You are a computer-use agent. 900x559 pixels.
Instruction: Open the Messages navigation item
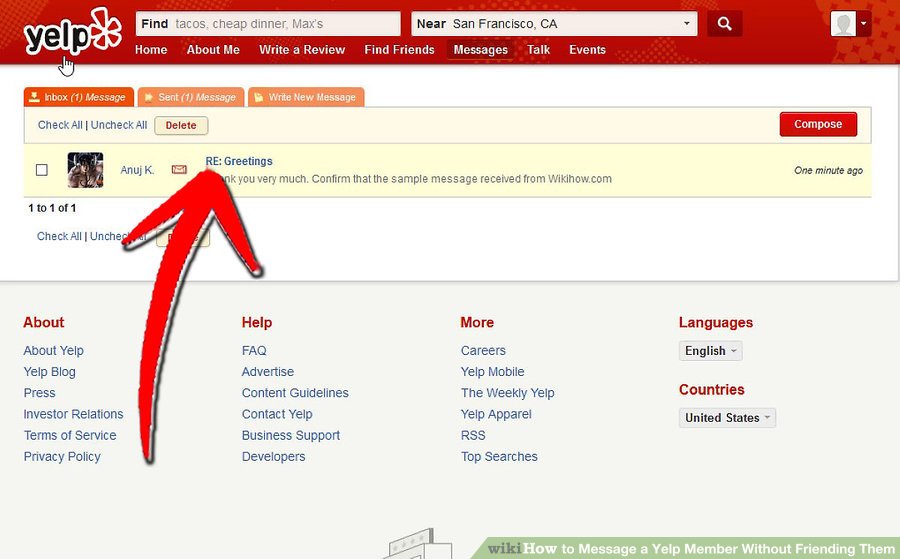pyautogui.click(x=480, y=50)
